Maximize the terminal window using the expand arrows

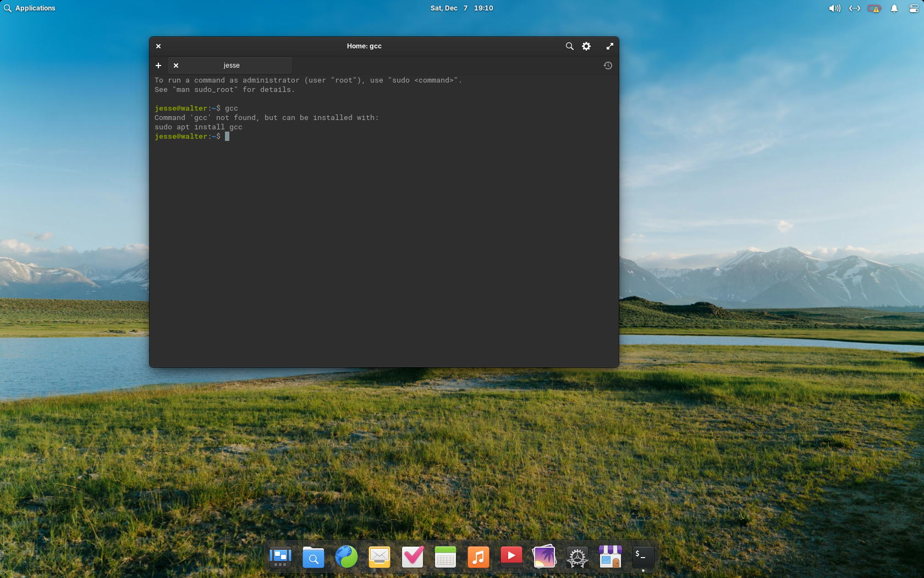coord(609,46)
